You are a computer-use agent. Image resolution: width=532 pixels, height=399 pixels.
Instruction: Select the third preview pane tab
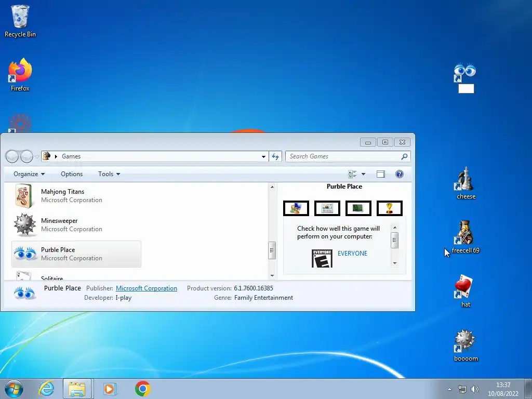(358, 208)
